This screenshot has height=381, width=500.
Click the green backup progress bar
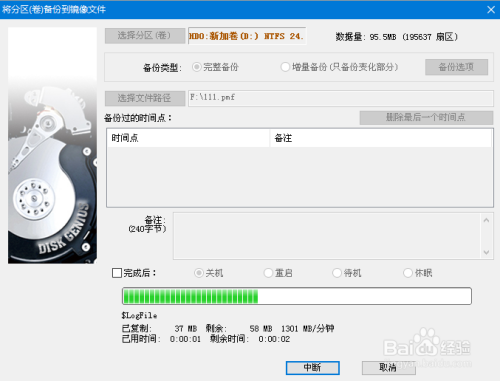(297, 296)
